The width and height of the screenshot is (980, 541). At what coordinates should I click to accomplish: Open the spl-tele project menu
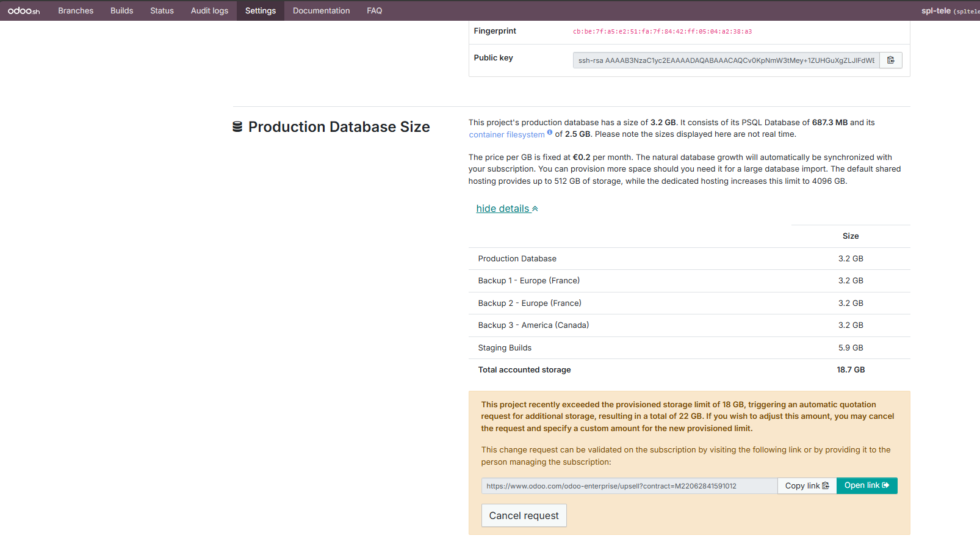point(950,11)
